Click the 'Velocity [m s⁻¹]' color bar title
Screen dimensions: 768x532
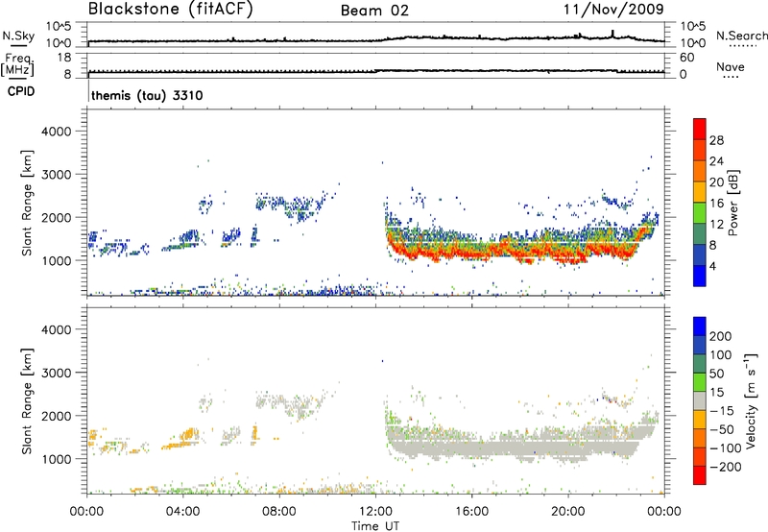tap(751, 400)
